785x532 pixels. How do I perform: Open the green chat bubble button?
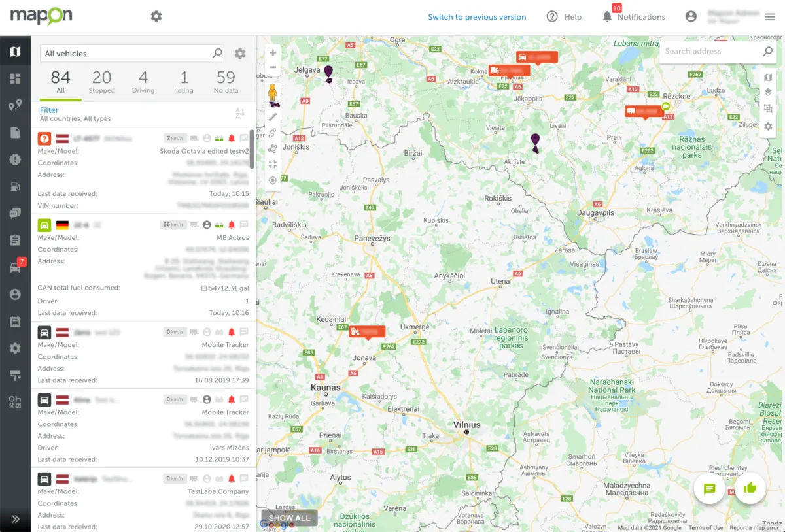pos(709,488)
